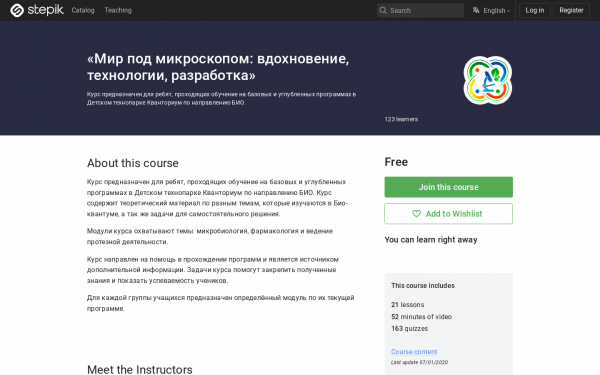Click the paragraph starting «Модули курса охватывают»
This screenshot has height=375, width=600.
coord(210,236)
